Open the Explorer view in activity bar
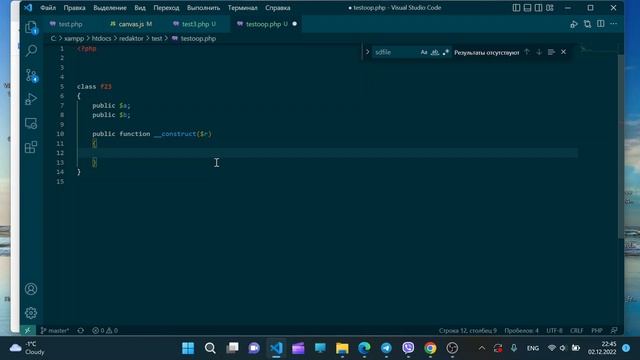The height and width of the screenshot is (360, 640). [31, 27]
